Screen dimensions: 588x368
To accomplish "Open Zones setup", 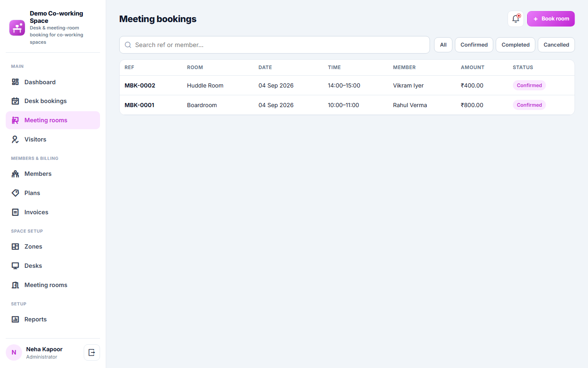I will (x=53, y=247).
